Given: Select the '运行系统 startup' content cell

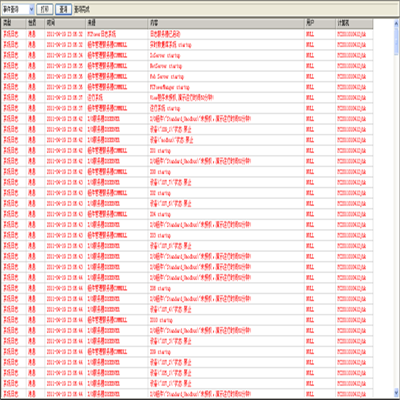Looking at the screenshot, I should [x=226, y=108].
